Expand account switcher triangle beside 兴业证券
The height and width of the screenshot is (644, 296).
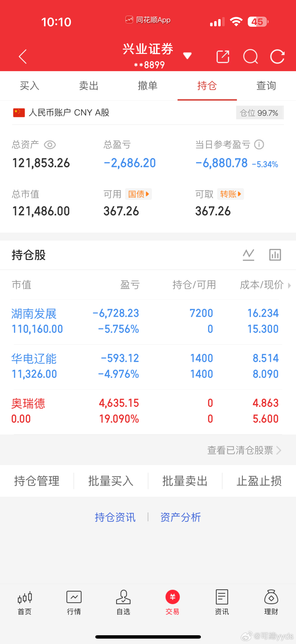[x=187, y=56]
